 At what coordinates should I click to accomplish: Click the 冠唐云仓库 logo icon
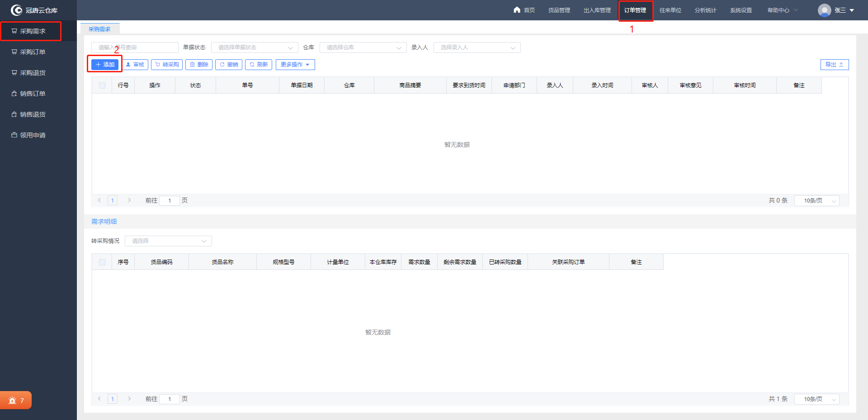click(x=16, y=10)
